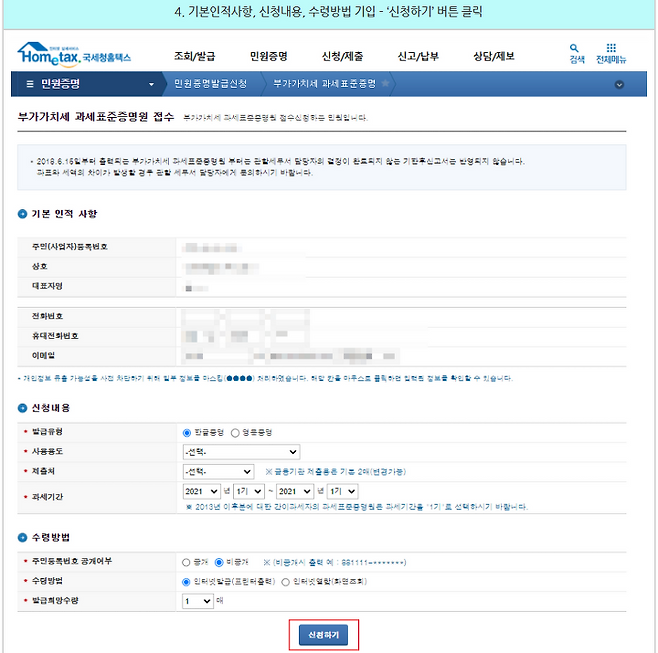Choose 공개 for resident number disclosure
The width and height of the screenshot is (658, 653).
coord(186,562)
